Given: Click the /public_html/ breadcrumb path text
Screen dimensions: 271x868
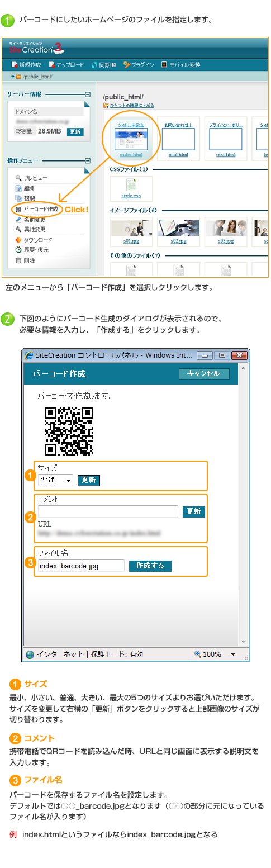Looking at the screenshot, I should click(x=38, y=76).
